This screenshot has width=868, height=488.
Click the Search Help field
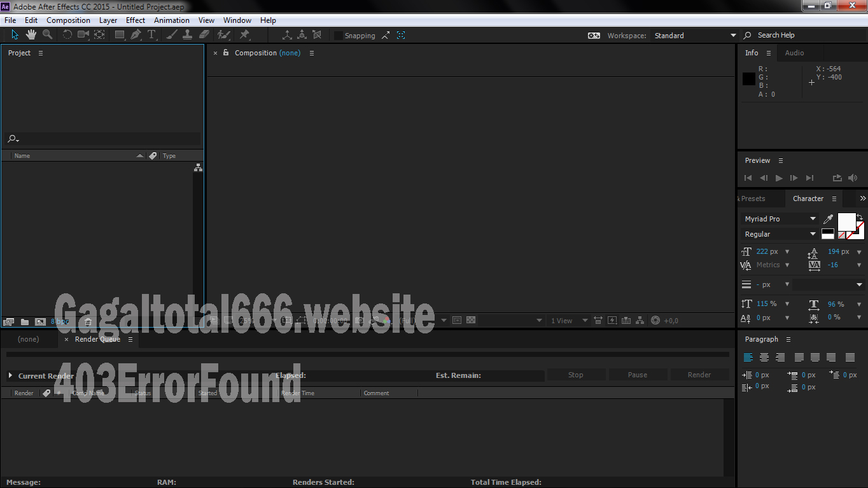click(778, 35)
